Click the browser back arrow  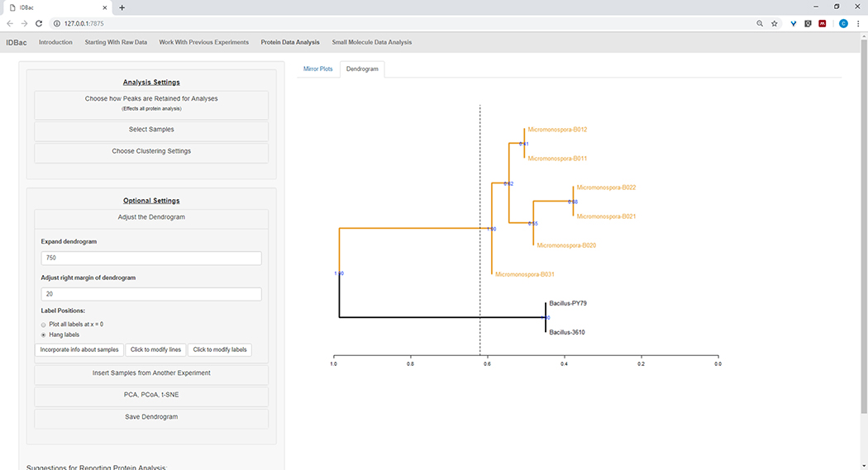[10, 24]
